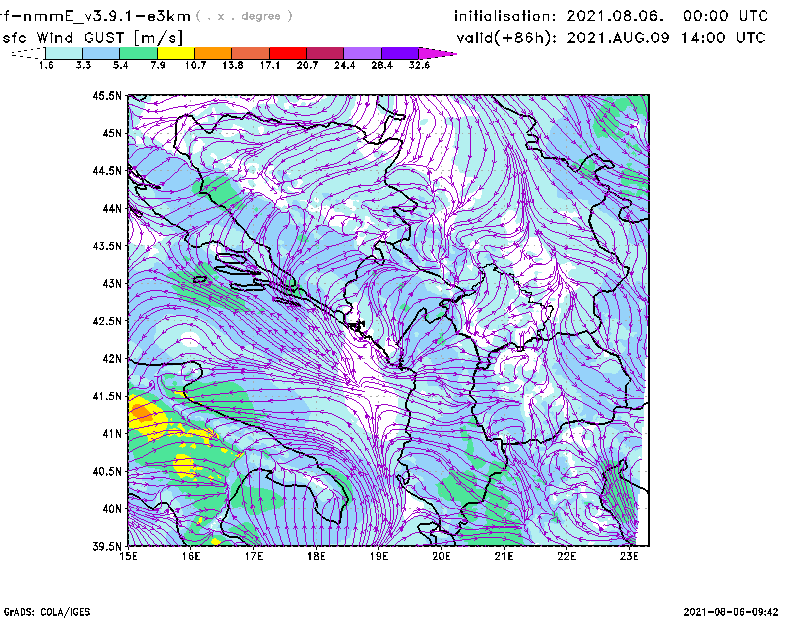Pick the green legend swatch after 5.4
Image resolution: width=800 pixels, height=618 pixels.
pyautogui.click(x=138, y=53)
